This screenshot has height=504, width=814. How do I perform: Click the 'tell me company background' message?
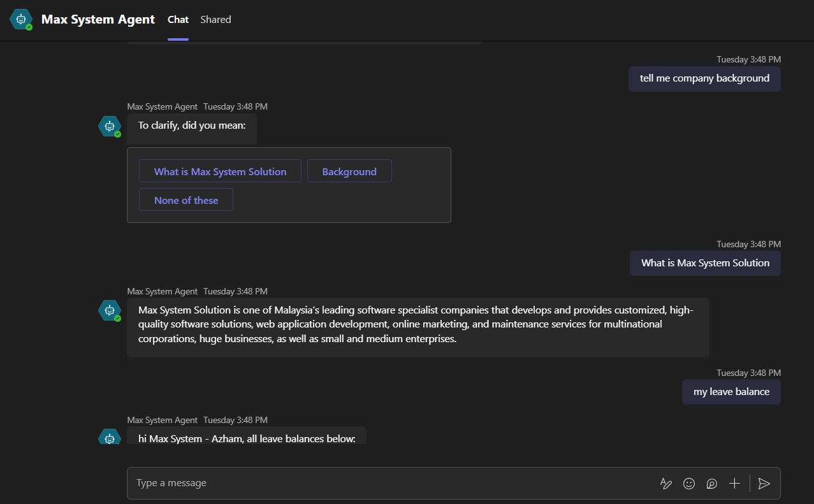click(x=704, y=78)
